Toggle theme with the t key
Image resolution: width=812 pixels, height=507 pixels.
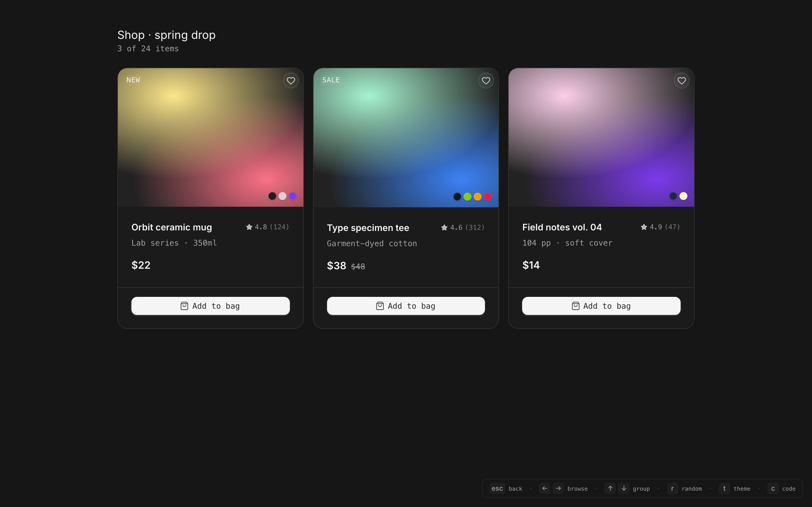tap(724, 488)
